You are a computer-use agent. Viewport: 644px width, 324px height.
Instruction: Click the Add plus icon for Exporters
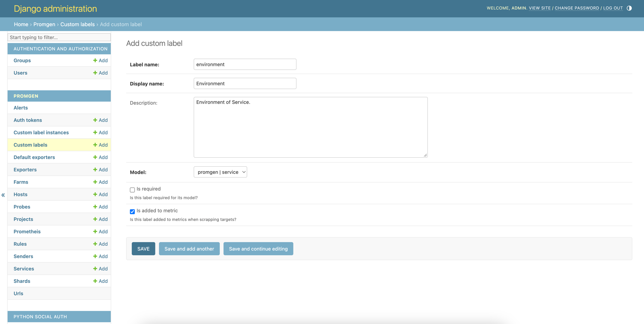(95, 170)
